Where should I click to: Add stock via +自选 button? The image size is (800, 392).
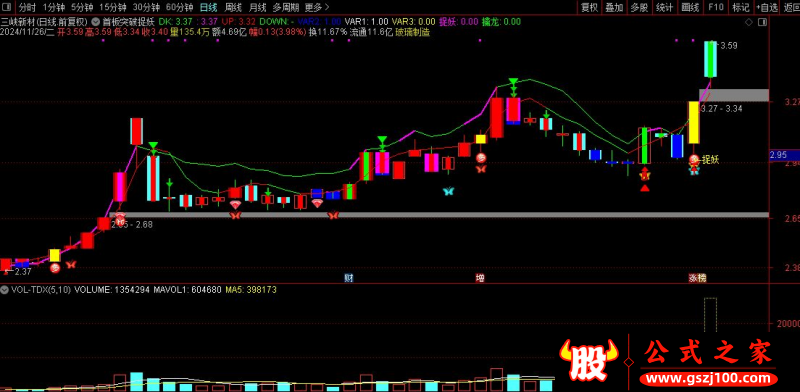click(x=767, y=8)
